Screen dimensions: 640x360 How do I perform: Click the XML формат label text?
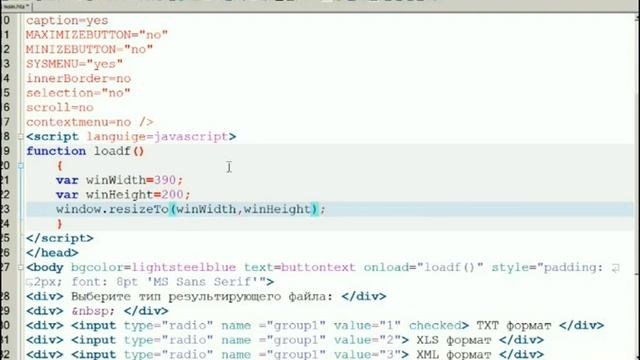(x=453, y=354)
